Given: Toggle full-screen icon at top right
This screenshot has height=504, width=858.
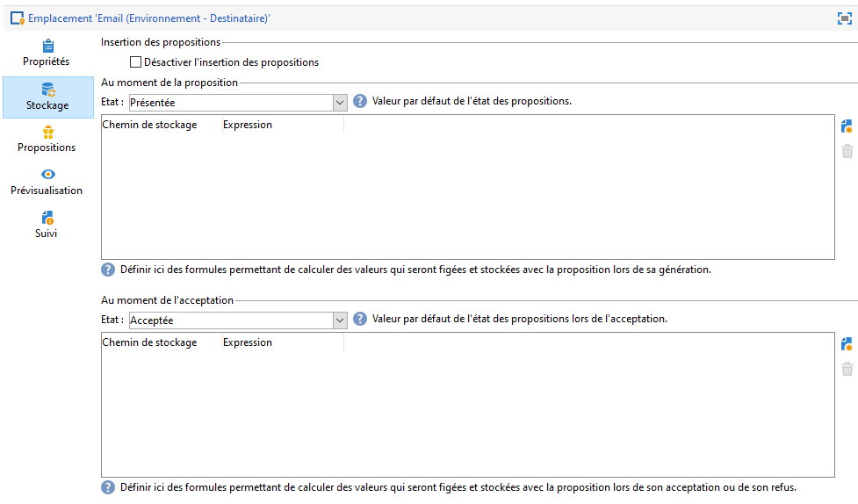Looking at the screenshot, I should pyautogui.click(x=844, y=18).
